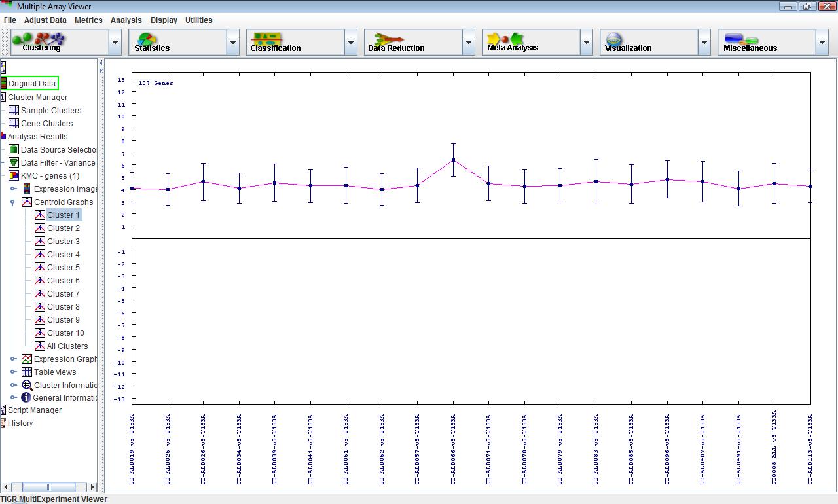Click the tree panel horizontal scrollbar
Image resolution: width=838 pixels, height=504 pixels.
point(48,487)
